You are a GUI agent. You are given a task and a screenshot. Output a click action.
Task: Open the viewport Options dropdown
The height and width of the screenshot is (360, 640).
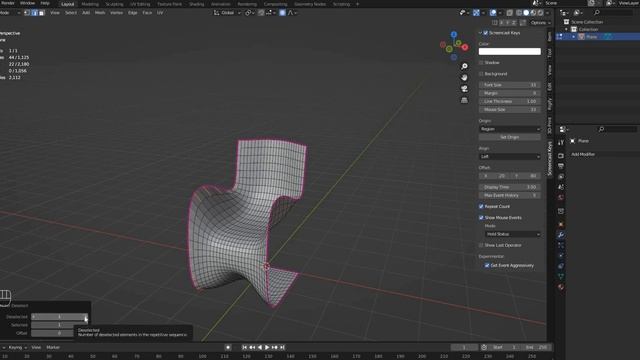541,23
